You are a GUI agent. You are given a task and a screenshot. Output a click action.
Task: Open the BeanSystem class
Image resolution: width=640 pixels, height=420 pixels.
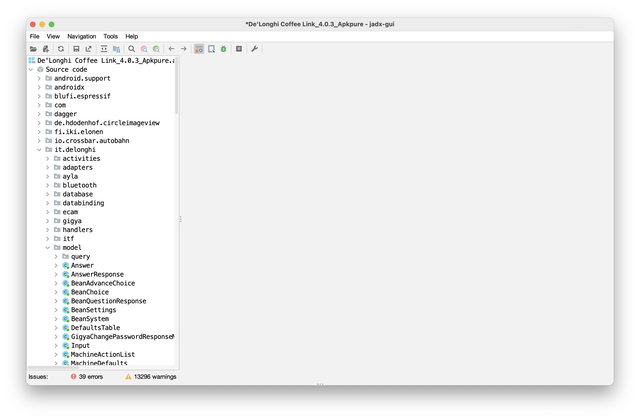[90, 319]
